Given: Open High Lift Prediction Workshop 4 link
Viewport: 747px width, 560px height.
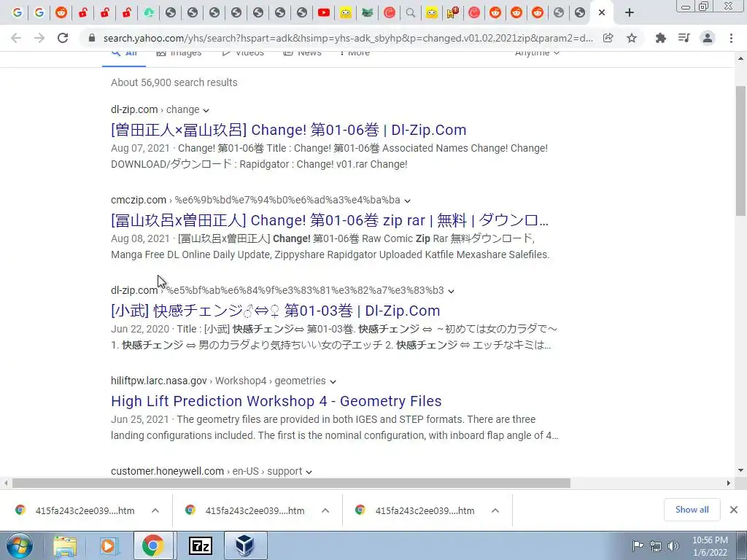Looking at the screenshot, I should click(x=276, y=401).
